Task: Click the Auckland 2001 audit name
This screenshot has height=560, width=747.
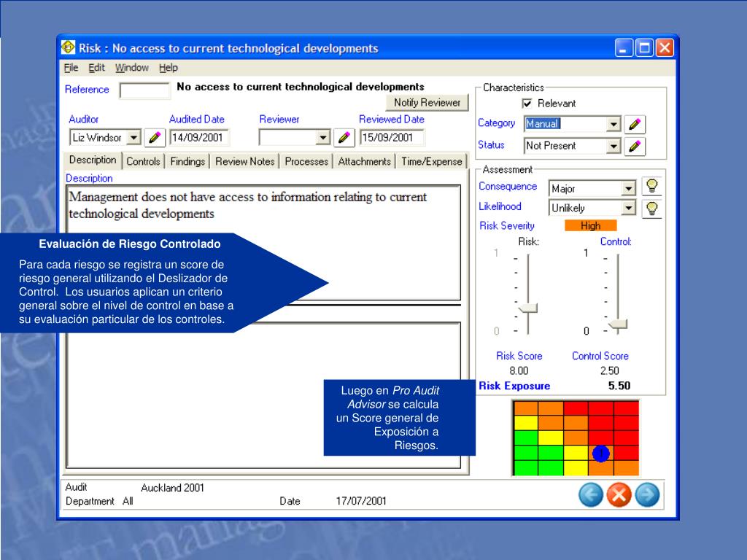Action: [172, 488]
